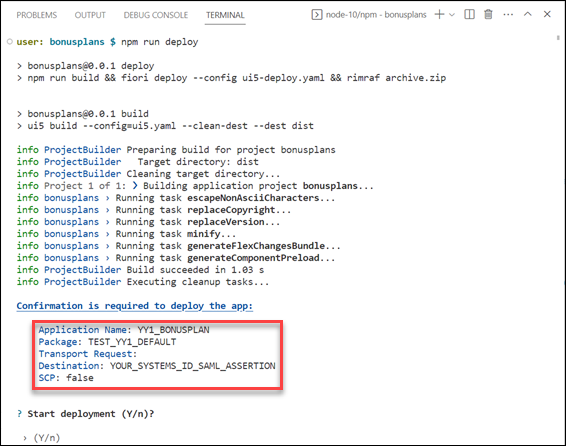Screen dimensions: 566x446
Task: Click the 'Transport Request:' line
Action: [88, 354]
